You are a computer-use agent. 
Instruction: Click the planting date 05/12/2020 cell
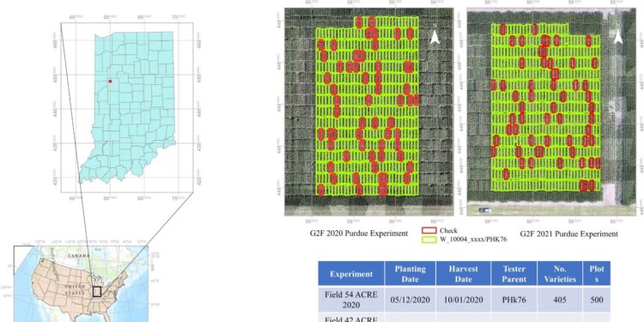click(x=410, y=300)
